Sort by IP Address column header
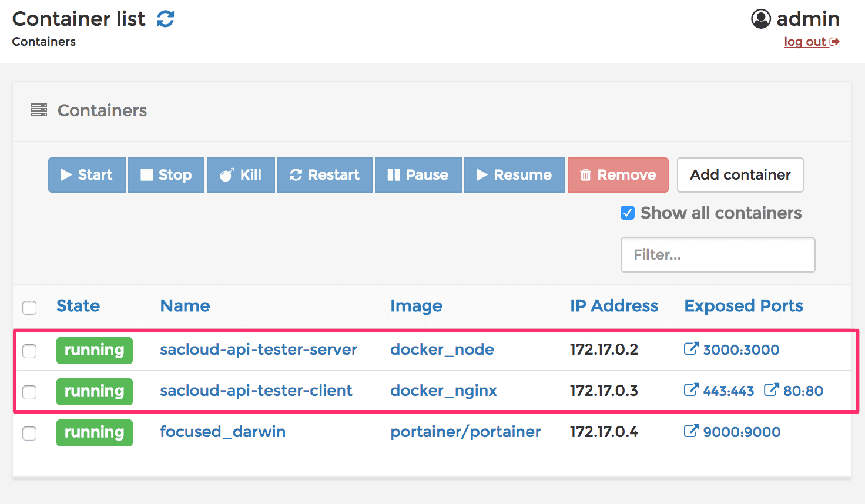Screen dimensions: 865x504 pos(613,306)
